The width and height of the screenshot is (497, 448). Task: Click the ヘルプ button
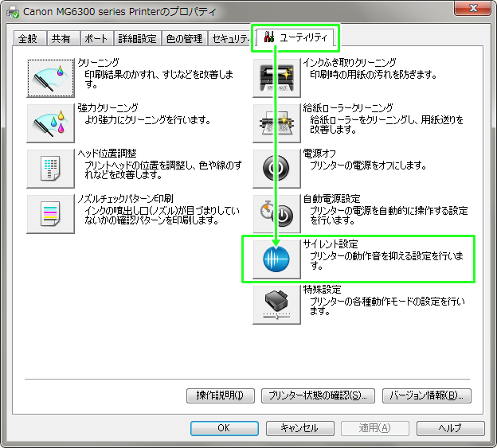coord(451,428)
